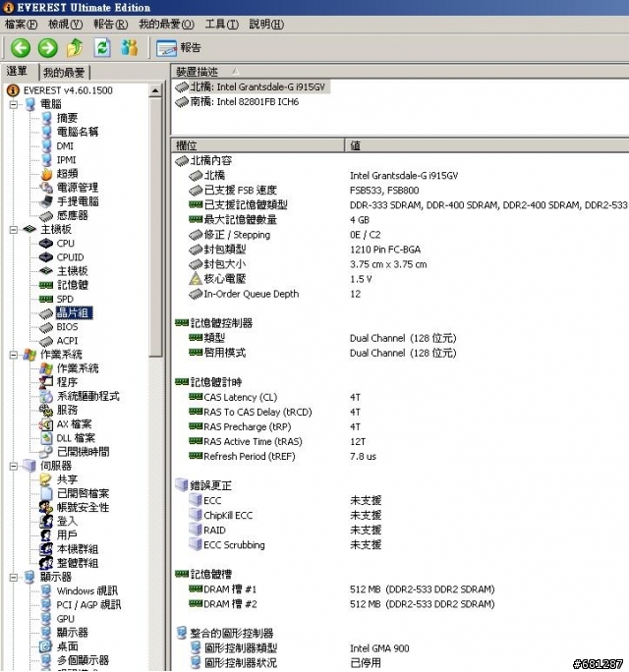This screenshot has width=629, height=672.
Task: Collapse the 作業系統 tree node
Action: 14,355
